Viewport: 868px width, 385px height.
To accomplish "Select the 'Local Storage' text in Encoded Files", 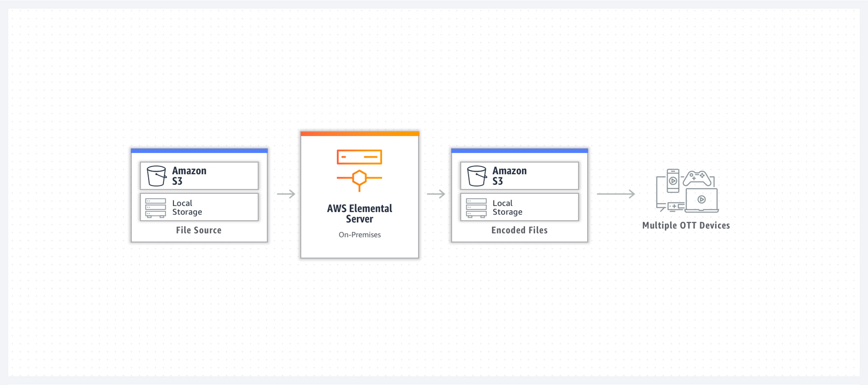I will click(x=507, y=208).
